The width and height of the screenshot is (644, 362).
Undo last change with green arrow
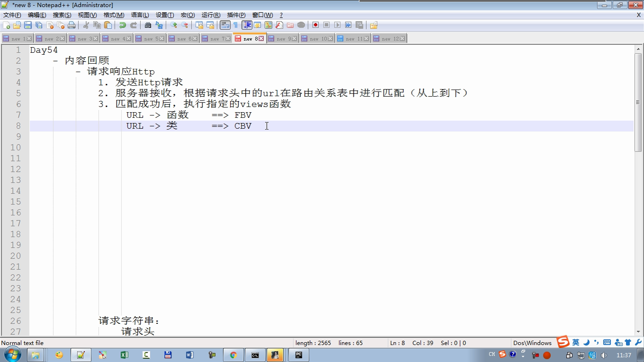(x=122, y=25)
